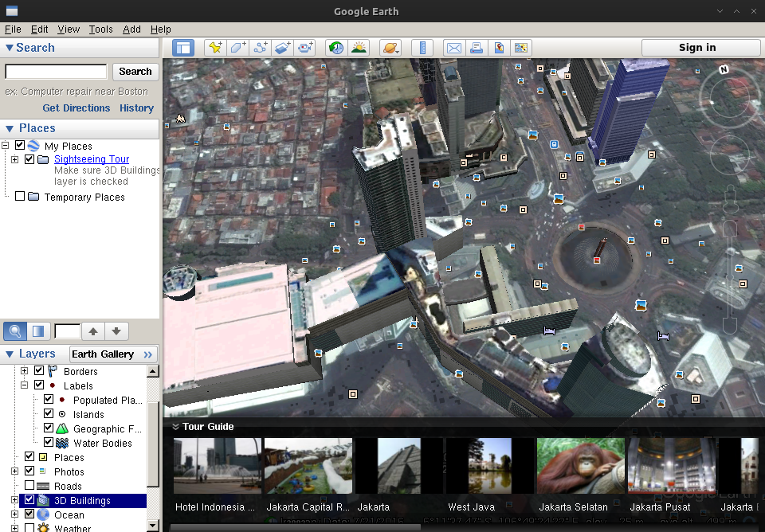The image size is (765, 532).
Task: Enable the Roads layer checkbox
Action: pyautogui.click(x=29, y=486)
